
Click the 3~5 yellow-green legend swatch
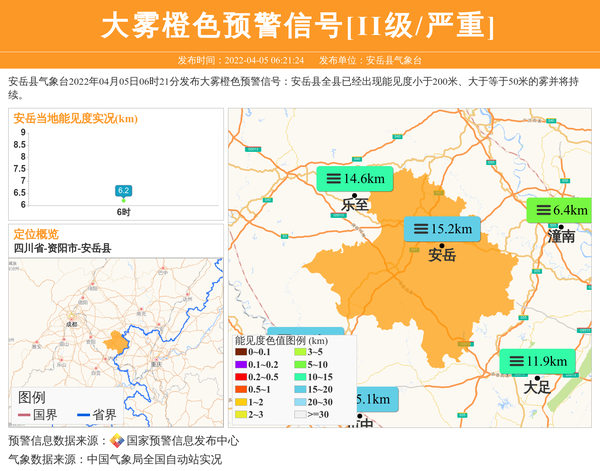click(x=300, y=352)
